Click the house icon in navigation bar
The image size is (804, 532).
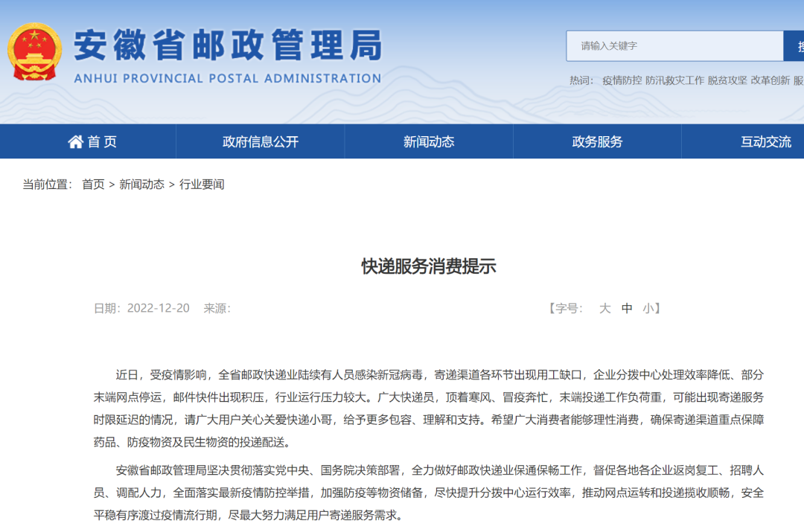tap(75, 141)
